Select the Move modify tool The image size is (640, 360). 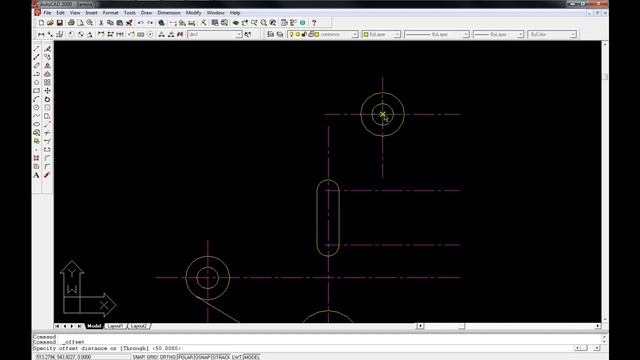click(x=47, y=91)
